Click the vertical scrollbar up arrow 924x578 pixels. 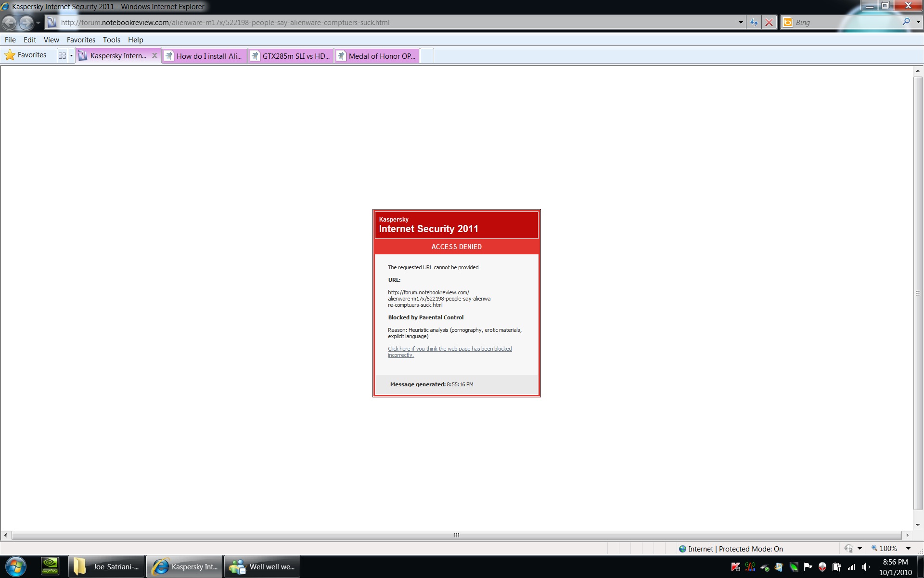[x=918, y=71]
